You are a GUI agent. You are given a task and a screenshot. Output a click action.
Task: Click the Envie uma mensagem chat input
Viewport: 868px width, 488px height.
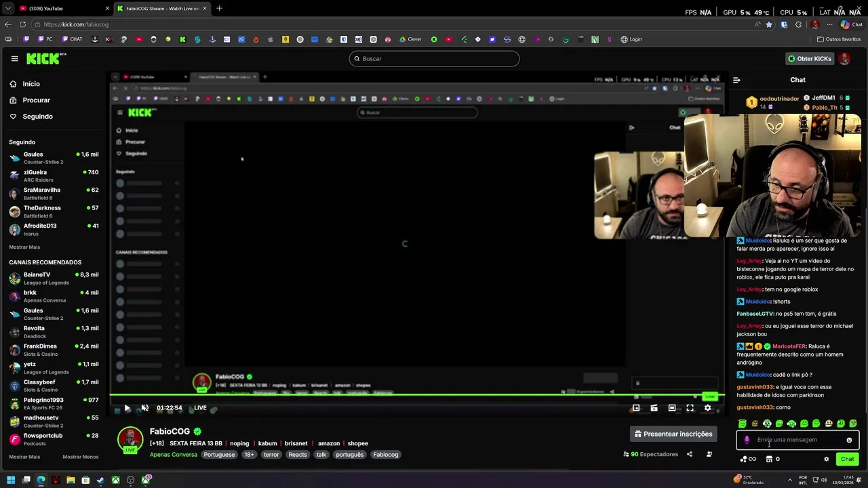tap(797, 440)
